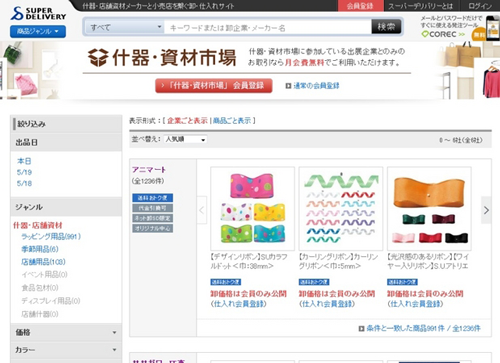Click the オリジナル中心 badge

point(152,228)
